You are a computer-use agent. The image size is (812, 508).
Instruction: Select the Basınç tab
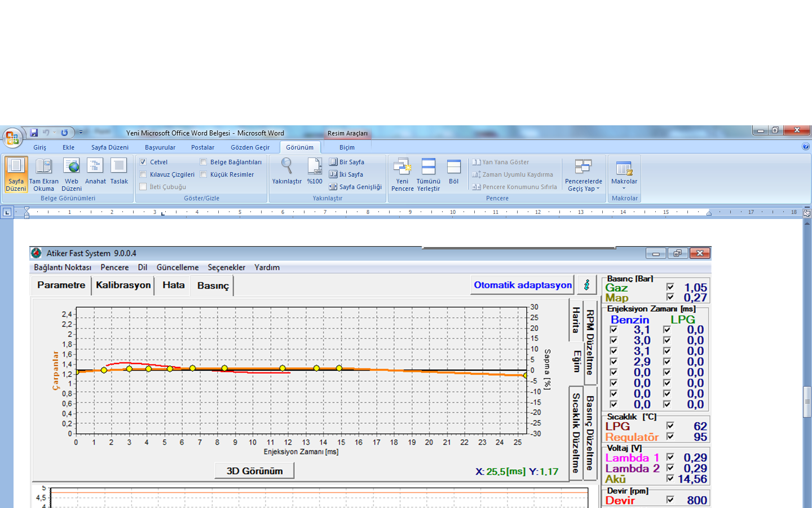213,286
